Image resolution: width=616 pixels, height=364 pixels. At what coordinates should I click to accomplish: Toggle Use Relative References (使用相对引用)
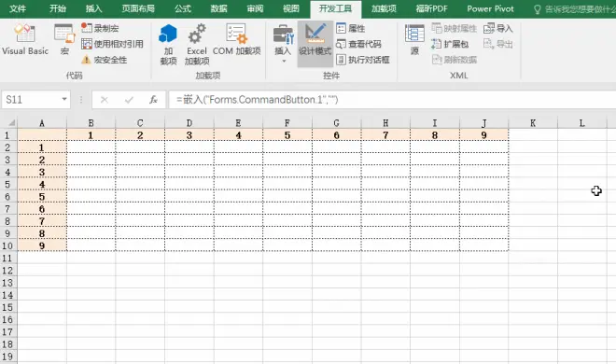pos(112,44)
